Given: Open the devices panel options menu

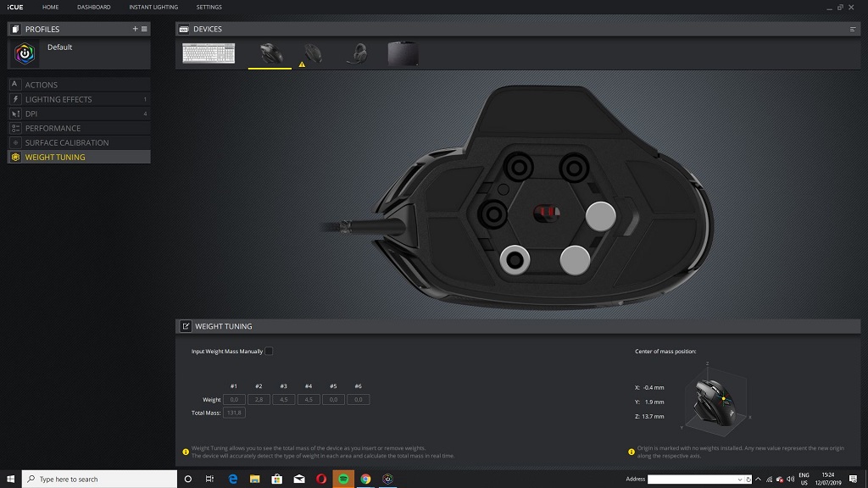Looking at the screenshot, I should click(x=853, y=29).
